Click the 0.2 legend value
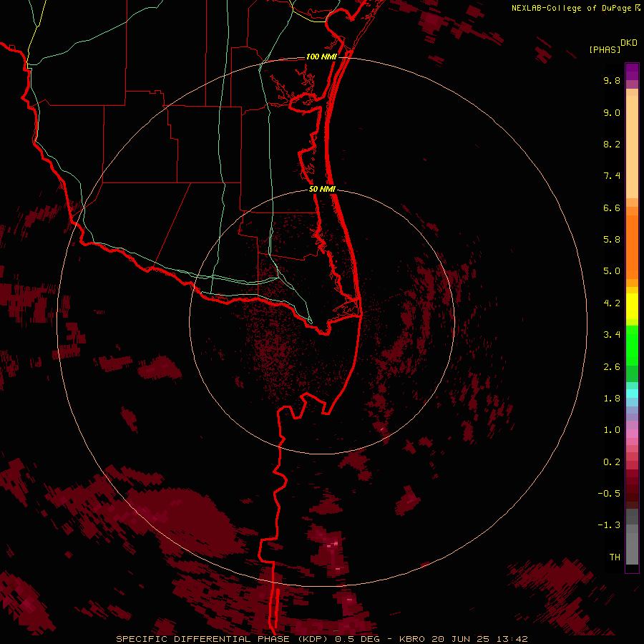This screenshot has width=644, height=644. pos(612,462)
